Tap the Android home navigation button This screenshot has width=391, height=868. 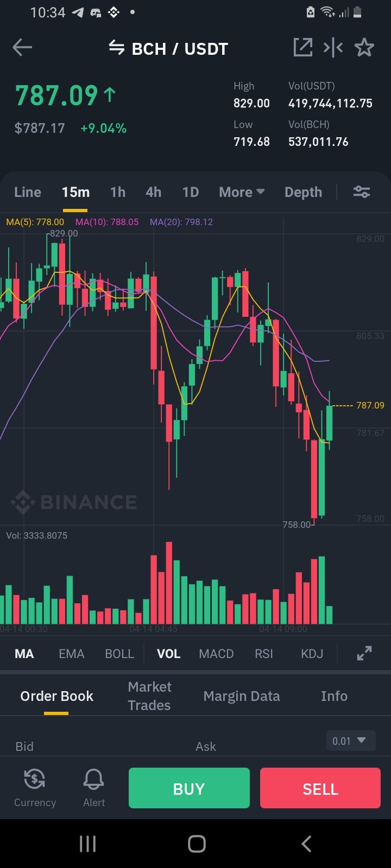click(x=197, y=844)
